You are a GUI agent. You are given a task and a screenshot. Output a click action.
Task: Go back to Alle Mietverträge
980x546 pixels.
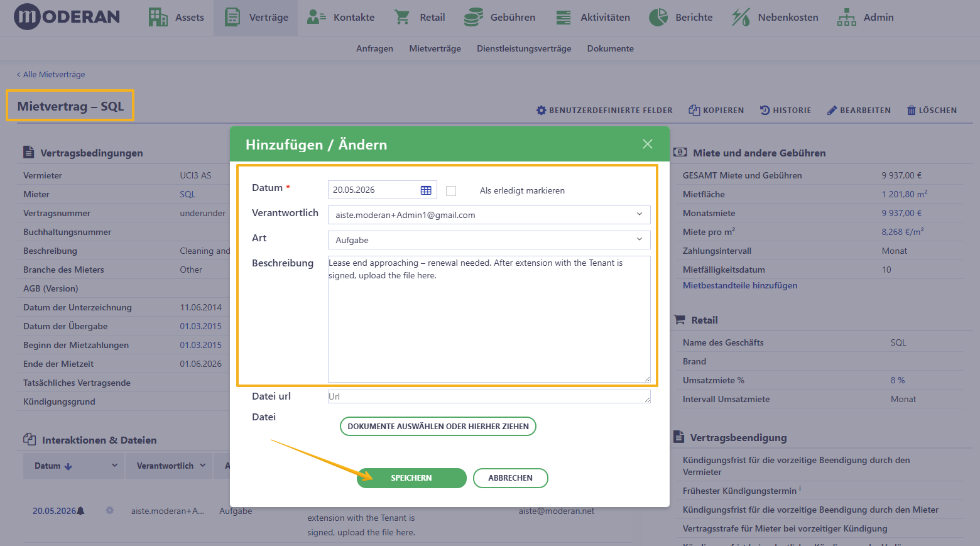[51, 74]
